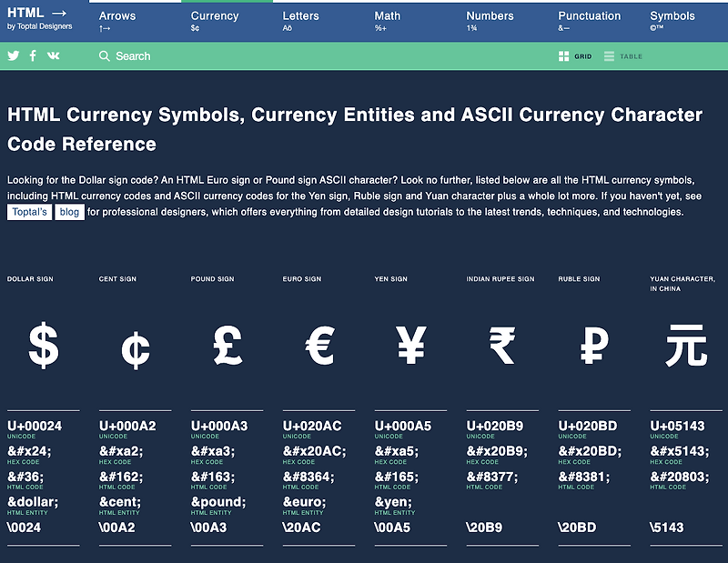The width and height of the screenshot is (728, 563).
Task: Click the &#x24; hex code
Action: [29, 451]
